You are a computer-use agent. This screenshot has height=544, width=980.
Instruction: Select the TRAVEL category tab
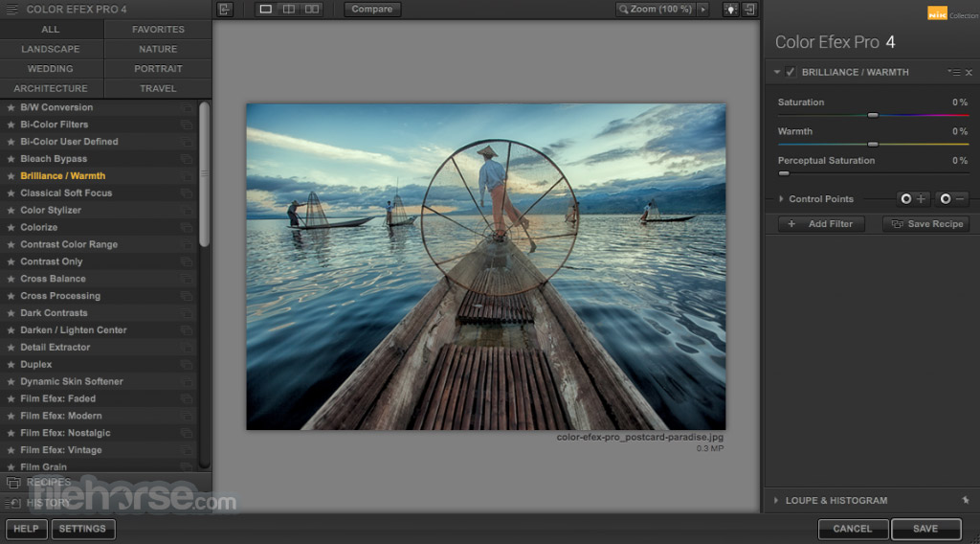pyautogui.click(x=158, y=89)
